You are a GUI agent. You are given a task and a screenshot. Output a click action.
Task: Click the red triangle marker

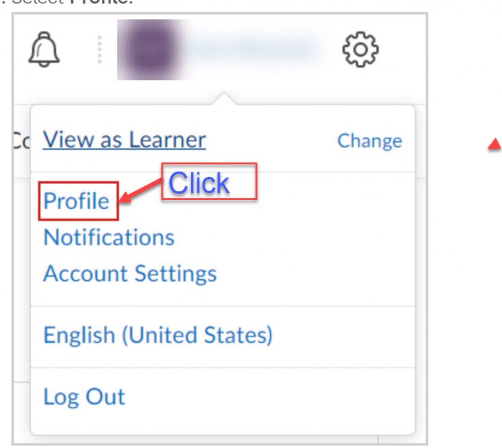(x=495, y=146)
